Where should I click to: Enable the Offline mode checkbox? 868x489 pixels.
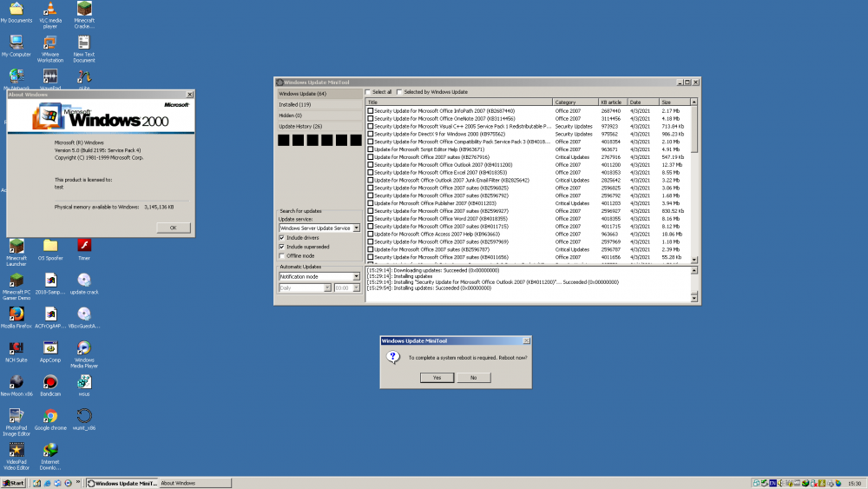coord(282,256)
